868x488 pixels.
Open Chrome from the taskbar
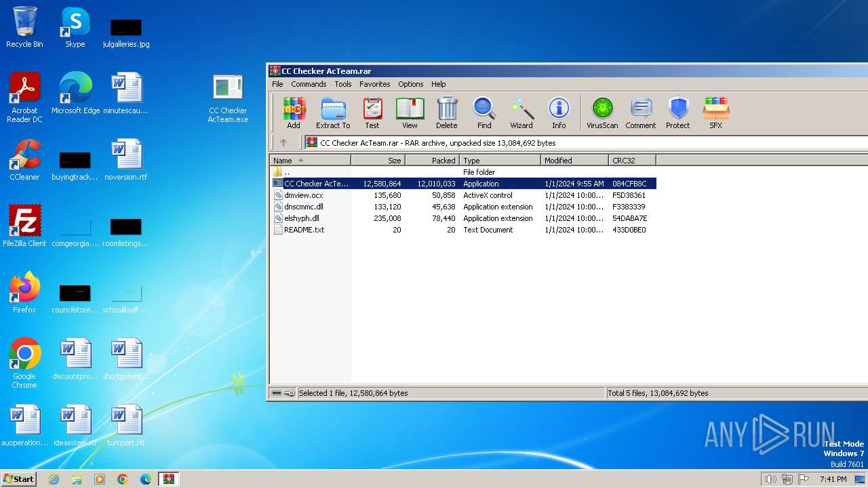click(123, 479)
